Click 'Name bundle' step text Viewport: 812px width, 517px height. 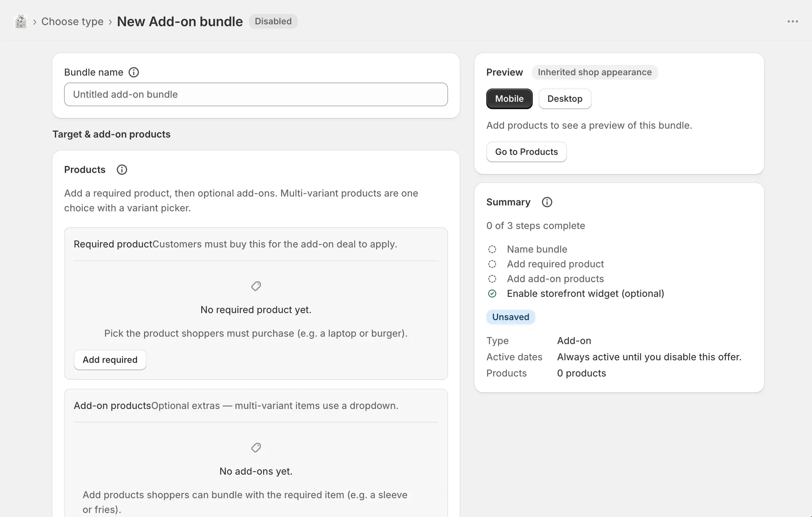(537, 249)
